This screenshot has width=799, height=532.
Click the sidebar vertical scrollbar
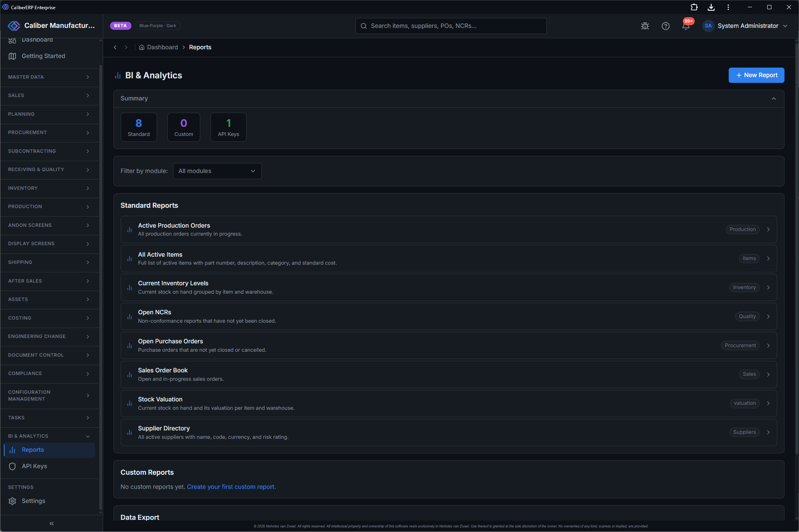coord(100,286)
